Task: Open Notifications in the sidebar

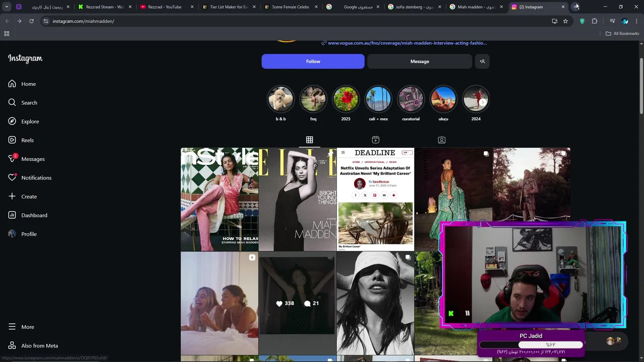Action: tap(30, 178)
